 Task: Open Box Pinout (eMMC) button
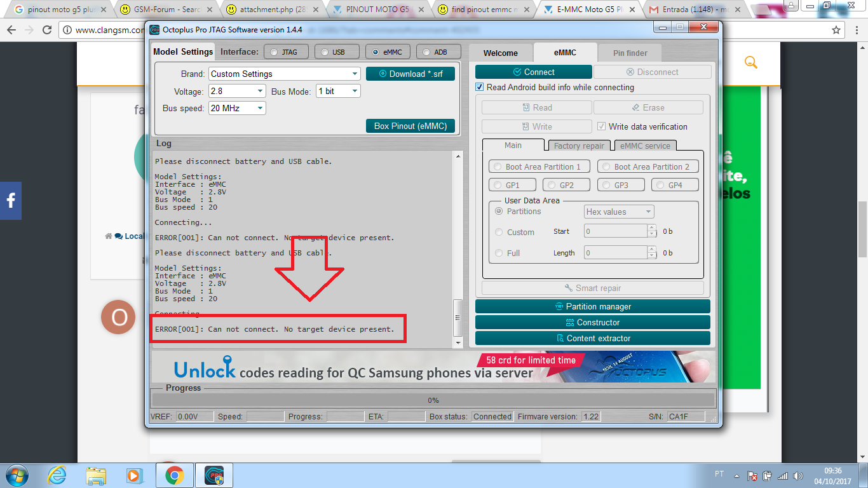pyautogui.click(x=410, y=126)
